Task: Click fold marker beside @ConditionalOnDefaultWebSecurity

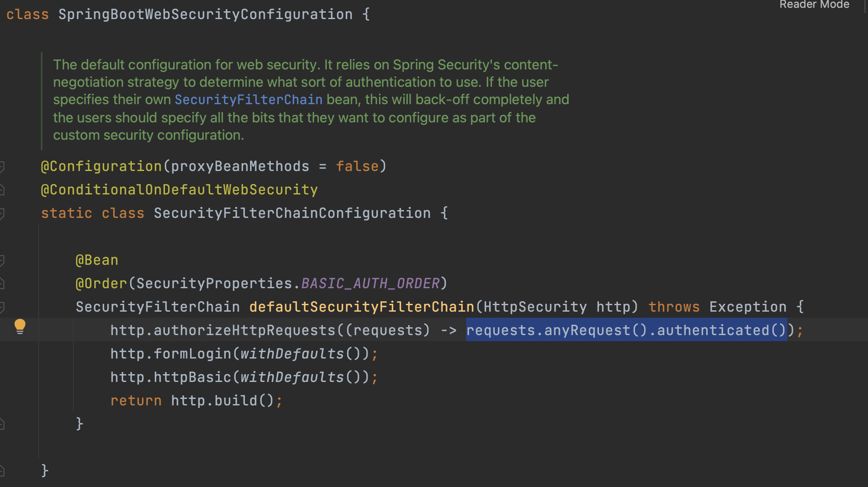Action: [x=2, y=190]
